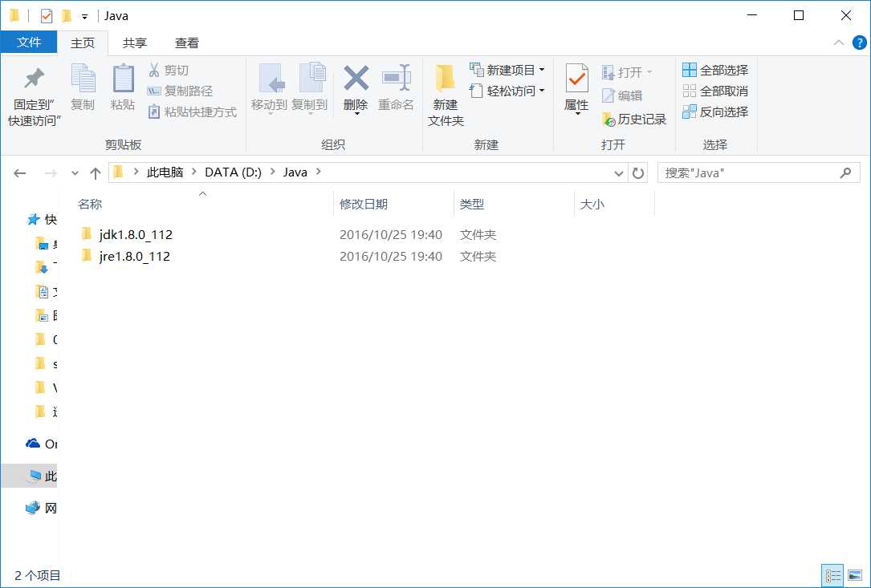Open Move to (移动到) menu

tap(270, 87)
